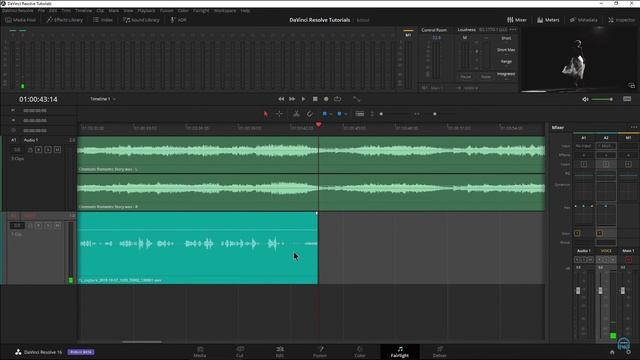Toggle the red button on Main 1 channel
Image resolution: width=640 pixels, height=360 pixels.
[x=629, y=260]
